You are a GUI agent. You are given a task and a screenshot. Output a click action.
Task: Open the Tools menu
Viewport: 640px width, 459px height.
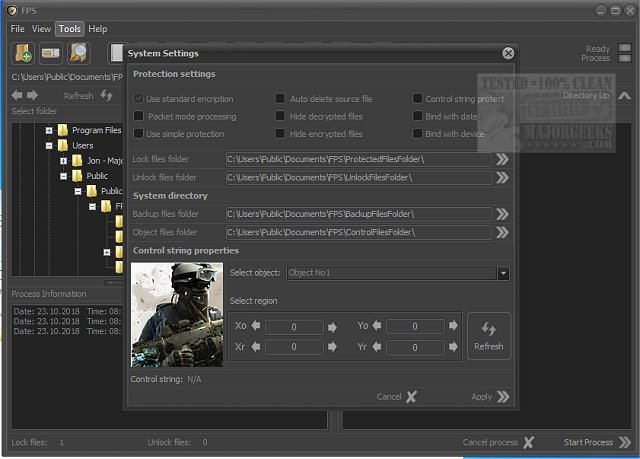point(69,29)
